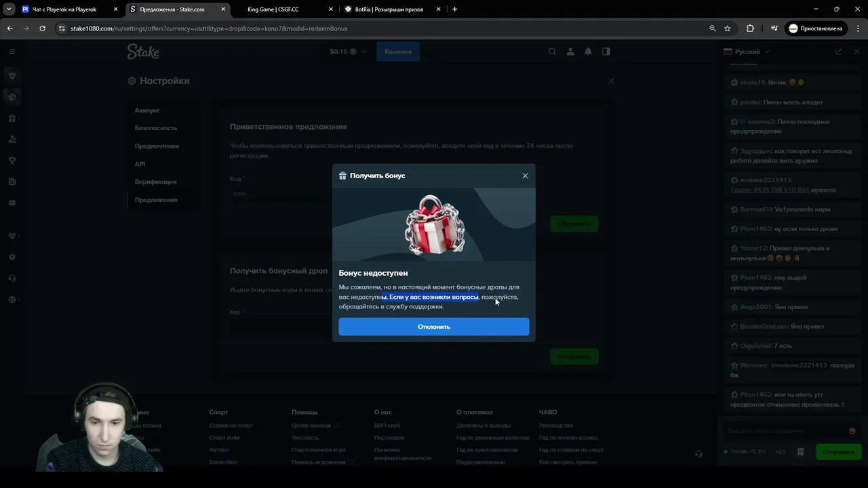Screen dimensions: 868x488
Task: Select 'API' in settings menu
Action: coord(140,164)
